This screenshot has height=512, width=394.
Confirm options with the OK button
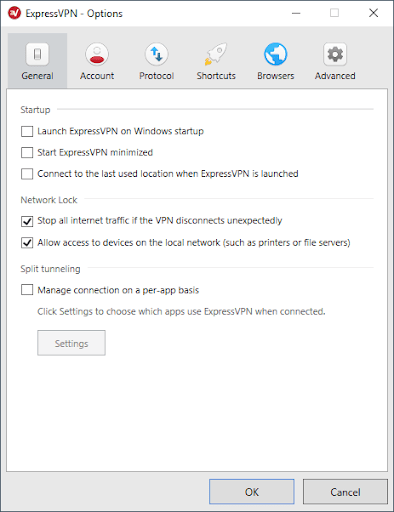click(252, 492)
